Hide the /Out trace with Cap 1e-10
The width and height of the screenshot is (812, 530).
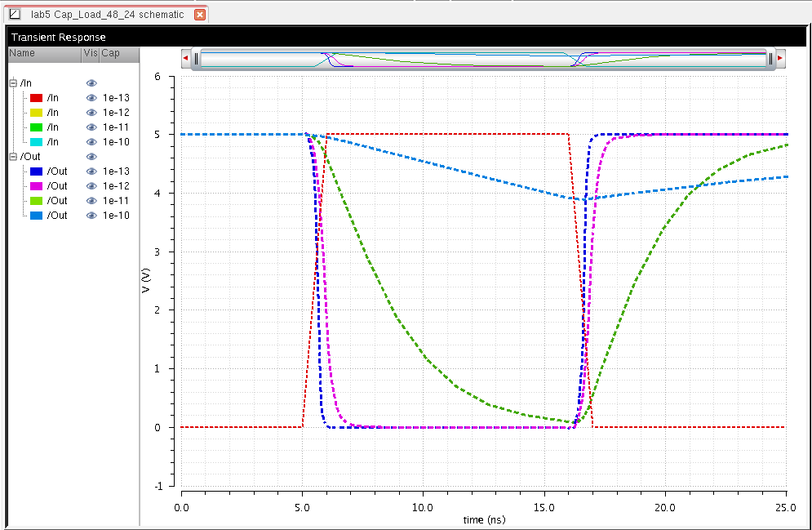click(91, 216)
